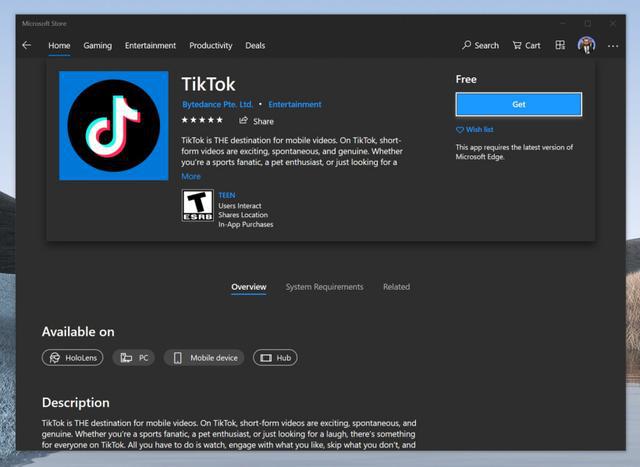Click the blue Get button
Viewport: 640px width, 467px height.
pyautogui.click(x=519, y=104)
